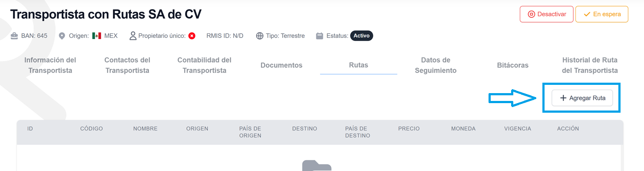Image resolution: width=644 pixels, height=171 pixels.
Task: Open Datos de Seguimiento tab
Action: pos(436,65)
